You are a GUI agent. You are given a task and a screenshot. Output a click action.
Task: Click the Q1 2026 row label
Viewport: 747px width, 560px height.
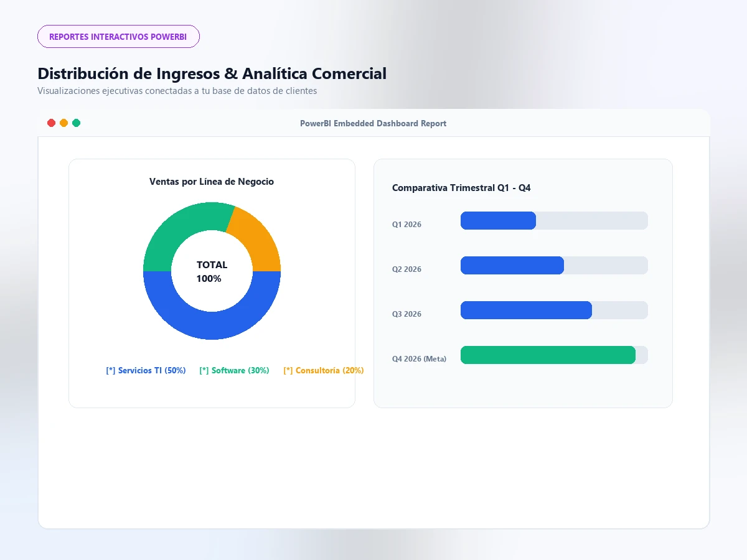(x=406, y=225)
